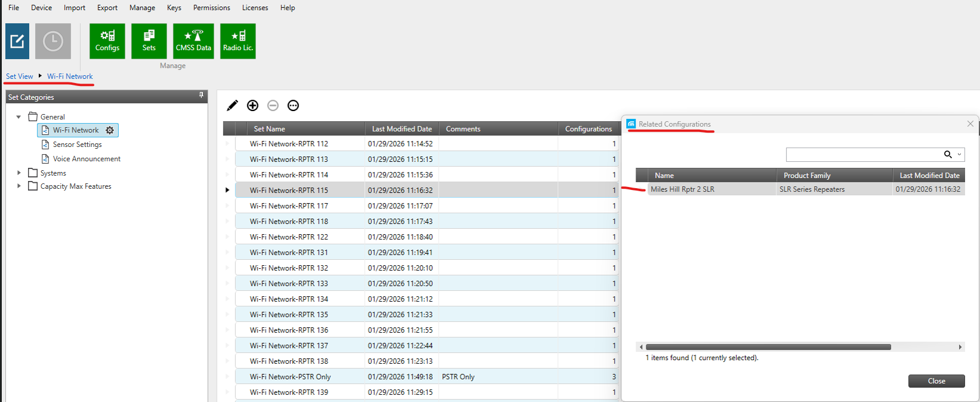Sort by the Product Family column header
Image resolution: width=980 pixels, height=402 pixels.
click(x=834, y=176)
